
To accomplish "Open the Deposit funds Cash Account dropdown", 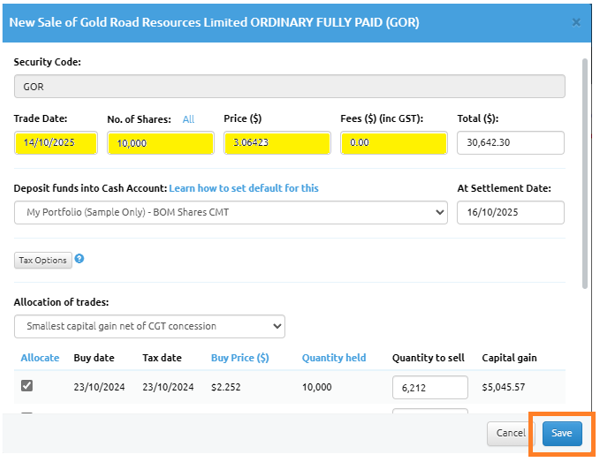I will tap(231, 213).
